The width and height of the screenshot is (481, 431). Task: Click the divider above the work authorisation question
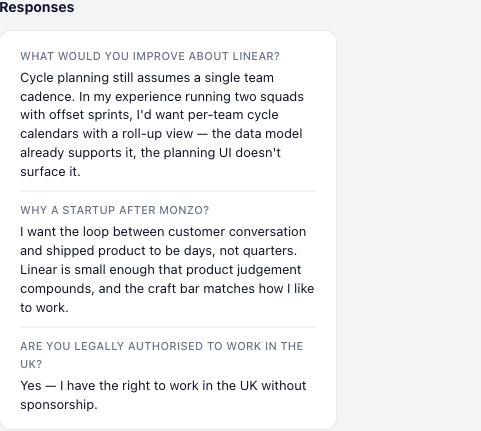(x=168, y=327)
